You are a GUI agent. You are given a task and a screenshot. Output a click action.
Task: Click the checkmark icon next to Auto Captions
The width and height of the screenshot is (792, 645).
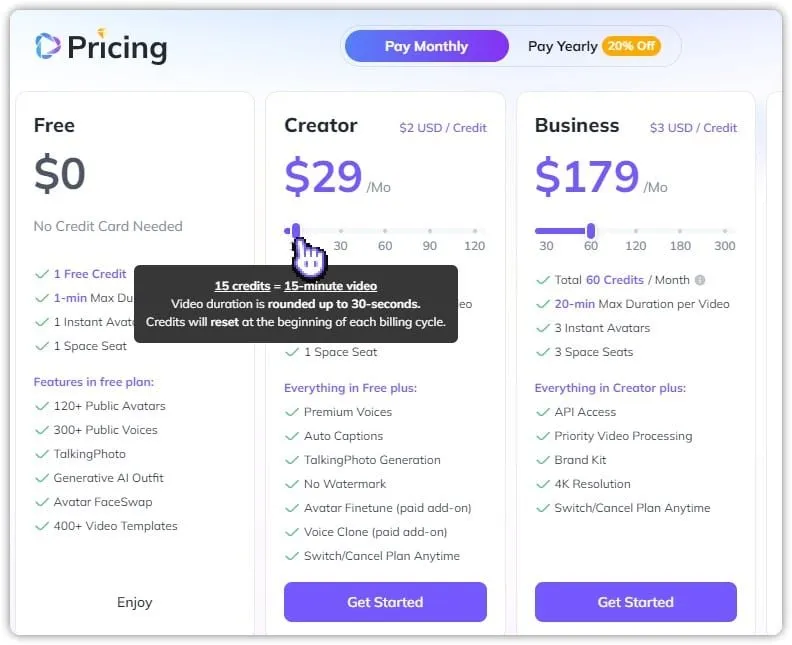coord(292,436)
